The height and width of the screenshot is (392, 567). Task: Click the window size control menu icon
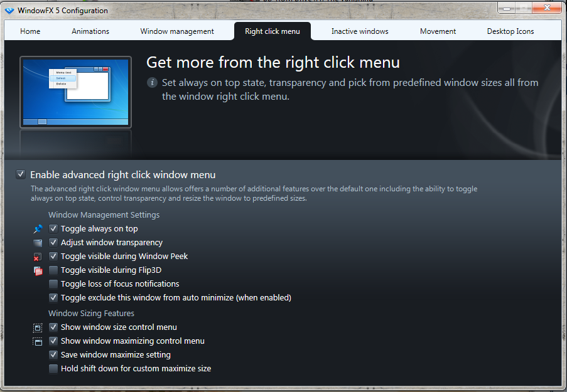[38, 327]
